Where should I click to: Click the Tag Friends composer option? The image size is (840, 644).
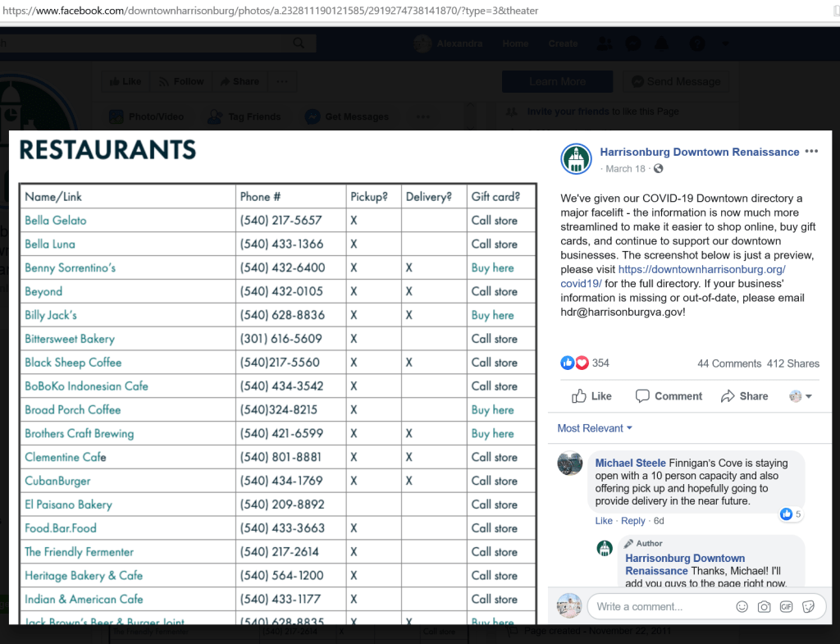244,116
